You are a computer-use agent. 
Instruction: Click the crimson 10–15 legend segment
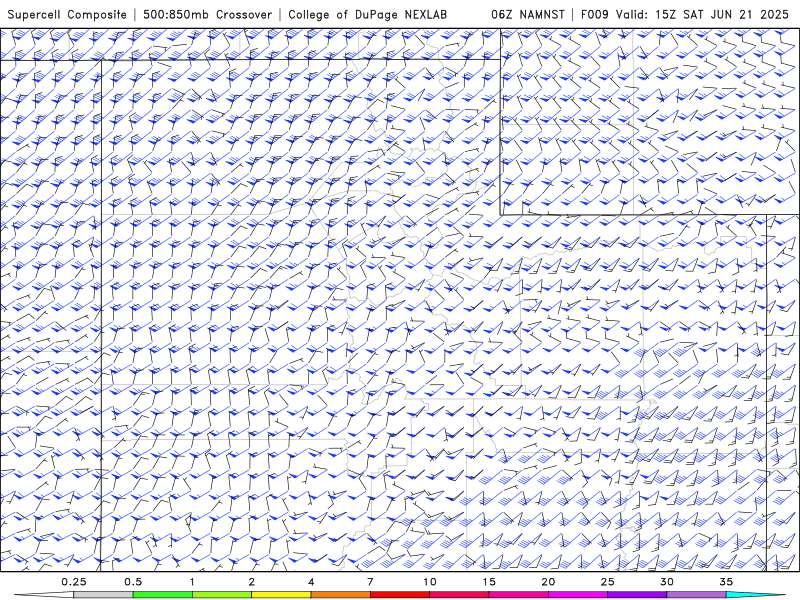pyautogui.click(x=459, y=595)
